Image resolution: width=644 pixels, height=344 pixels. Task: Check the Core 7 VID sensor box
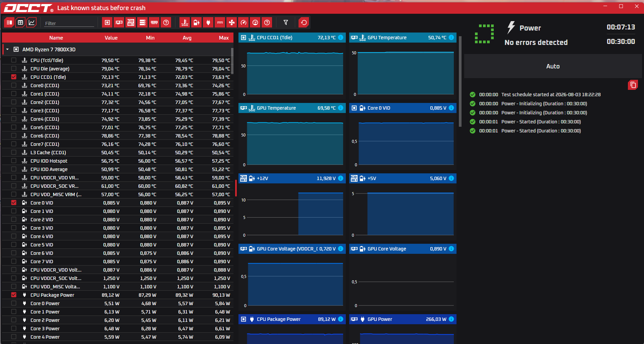pos(14,261)
